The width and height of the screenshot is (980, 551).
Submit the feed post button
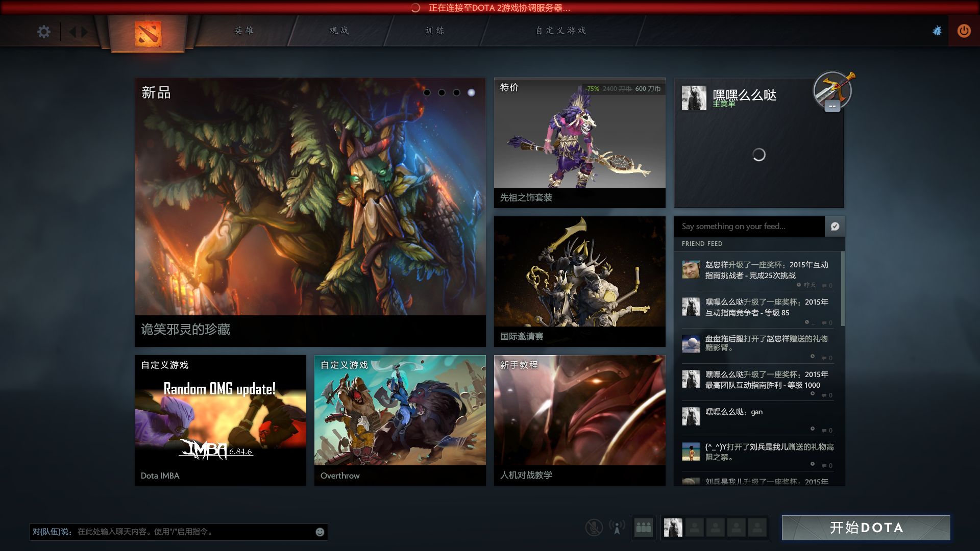(x=835, y=227)
